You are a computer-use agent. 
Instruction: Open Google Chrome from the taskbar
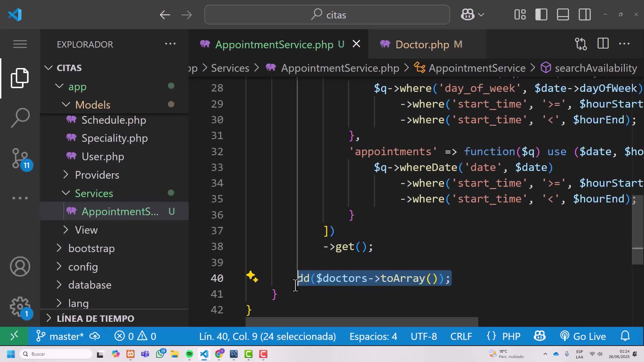click(x=219, y=354)
